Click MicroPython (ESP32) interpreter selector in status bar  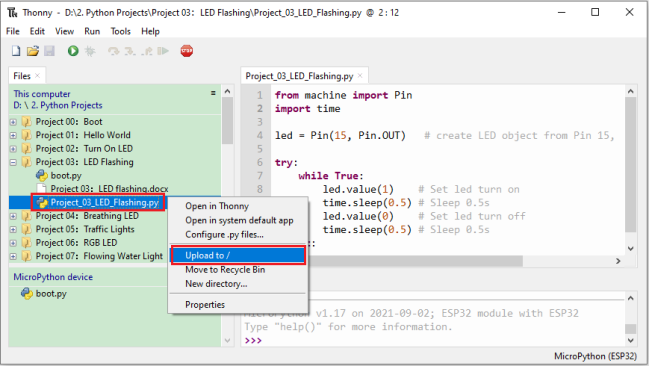tap(595, 356)
